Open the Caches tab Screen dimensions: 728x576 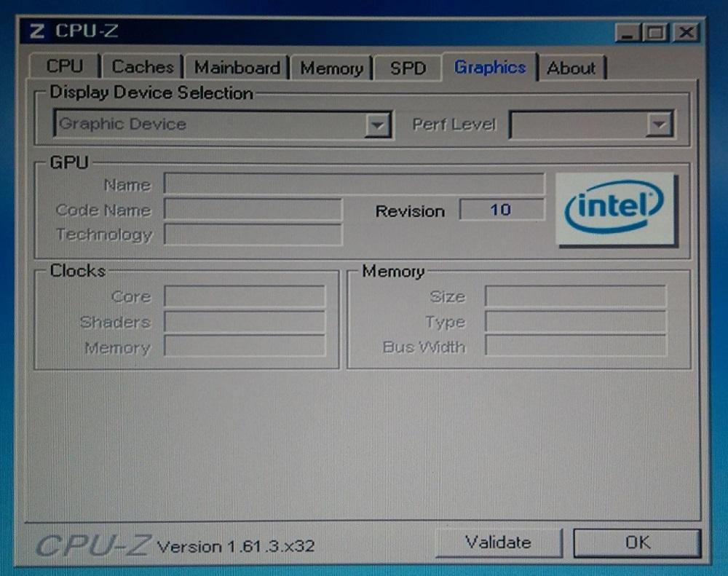(143, 67)
